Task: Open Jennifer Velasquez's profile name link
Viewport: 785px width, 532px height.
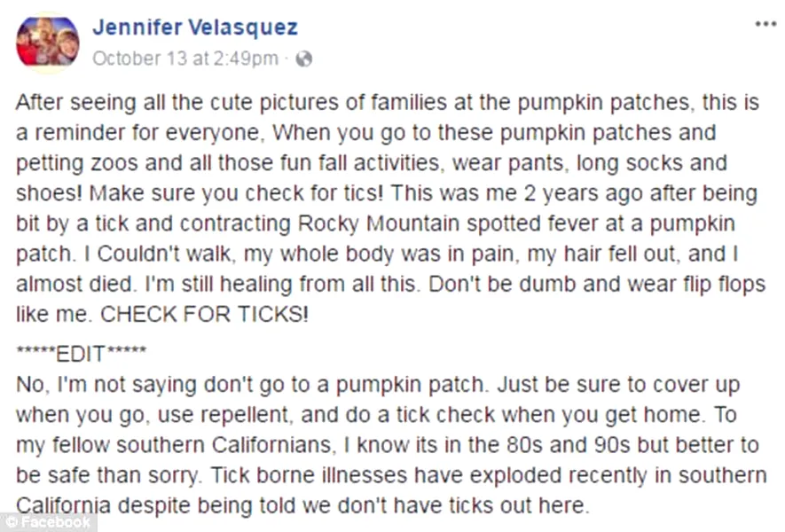Action: click(x=194, y=27)
